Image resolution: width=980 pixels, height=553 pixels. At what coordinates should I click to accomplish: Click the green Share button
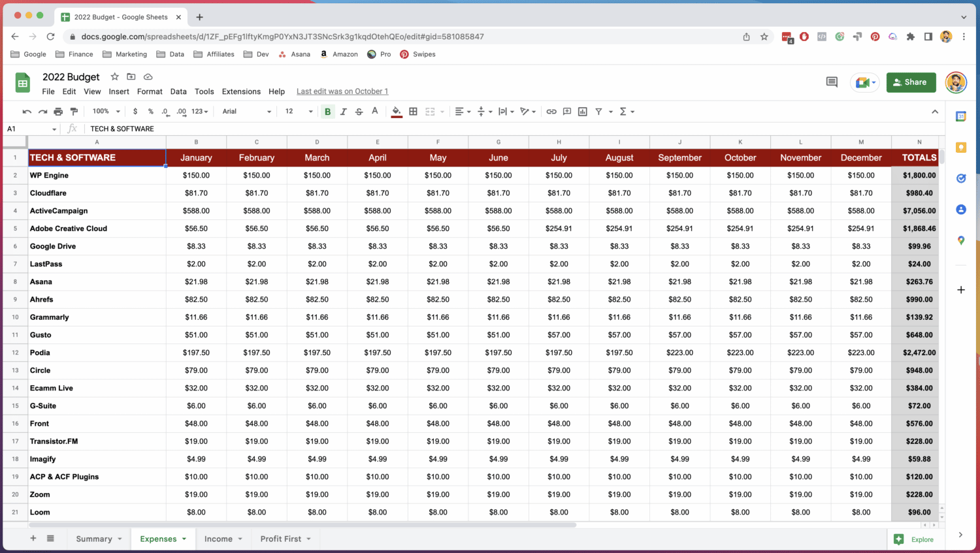911,82
